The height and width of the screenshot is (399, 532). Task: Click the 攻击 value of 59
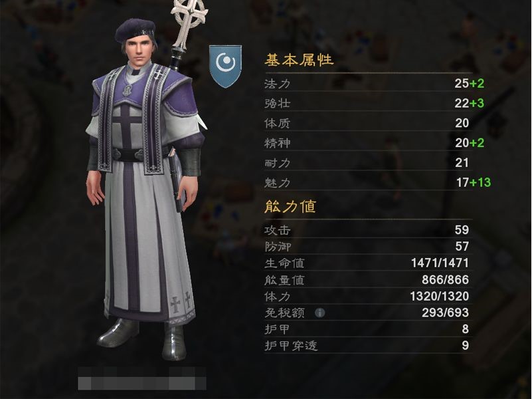pos(462,230)
